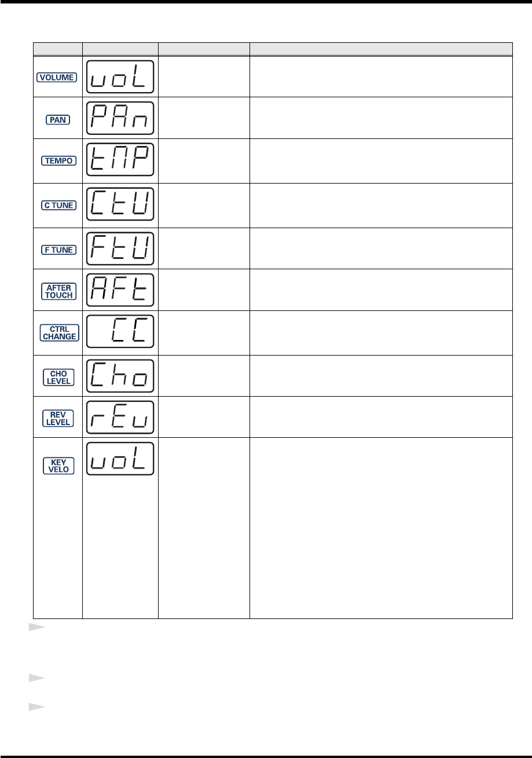The width and height of the screenshot is (532, 758).
Task: Click the AFt aftertouch display
Action: pyautogui.click(x=120, y=291)
